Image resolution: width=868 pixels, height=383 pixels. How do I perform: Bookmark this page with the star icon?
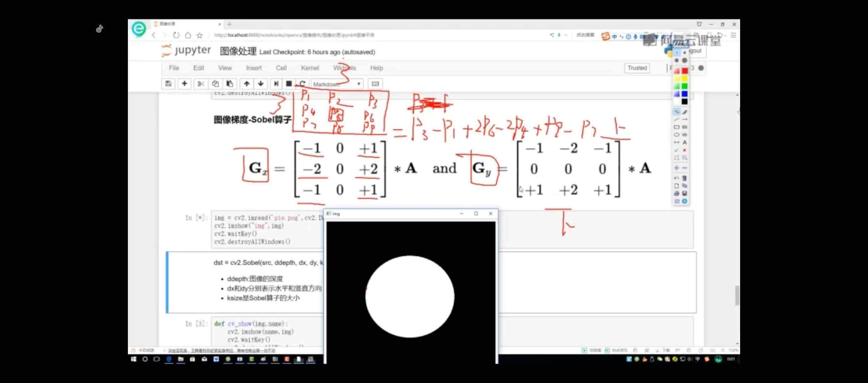(200, 35)
